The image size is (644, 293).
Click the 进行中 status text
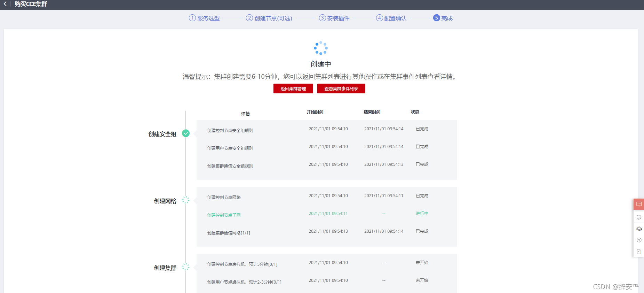pos(422,214)
